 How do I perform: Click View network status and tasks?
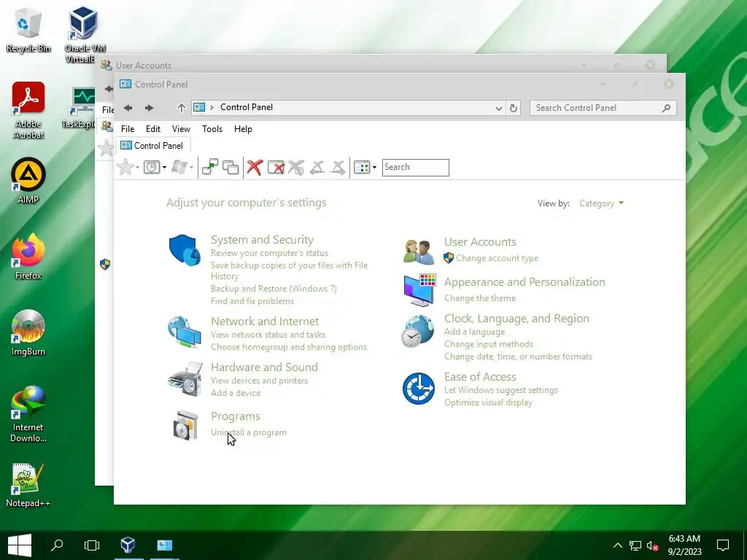point(268,335)
